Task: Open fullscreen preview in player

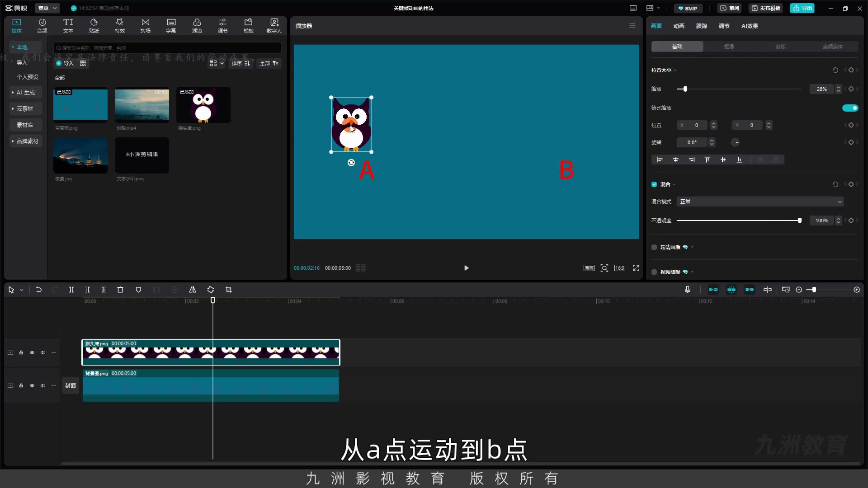Action: 636,268
